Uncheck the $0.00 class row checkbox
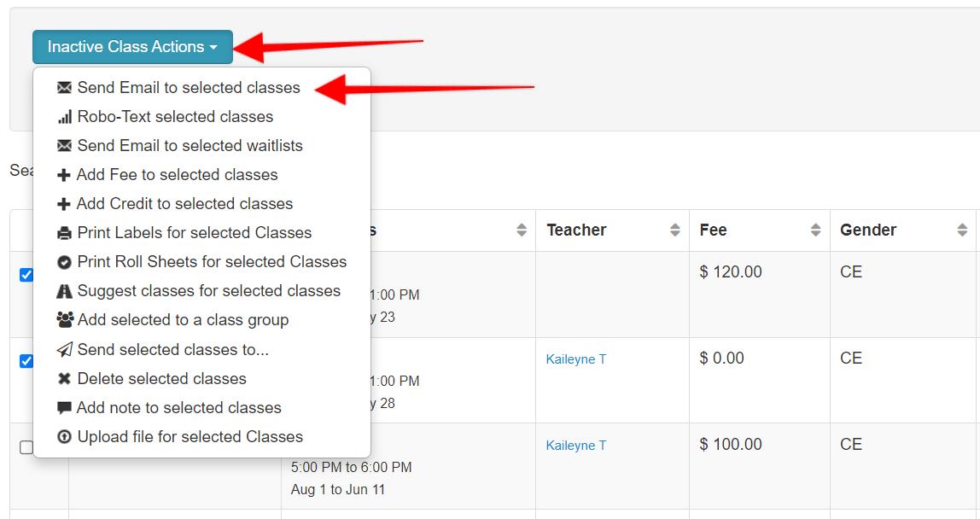 [26, 361]
